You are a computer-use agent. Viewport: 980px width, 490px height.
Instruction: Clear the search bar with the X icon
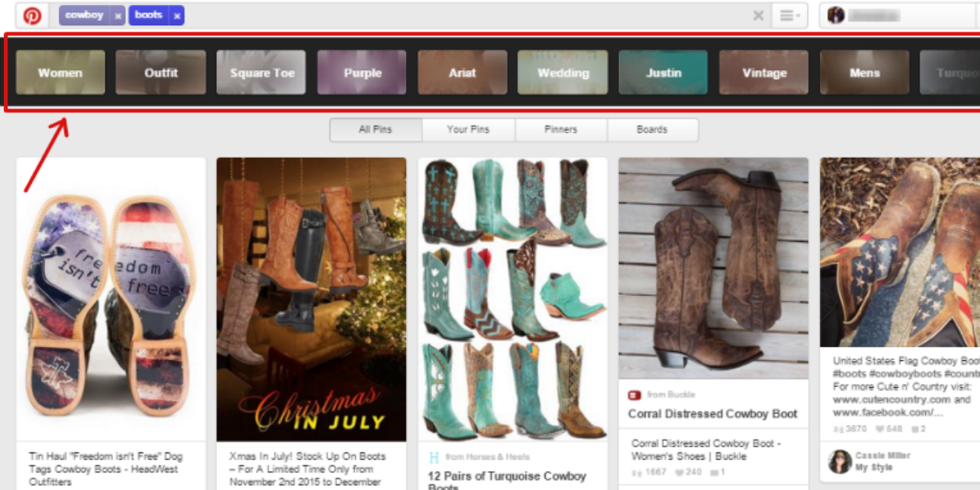tap(758, 16)
